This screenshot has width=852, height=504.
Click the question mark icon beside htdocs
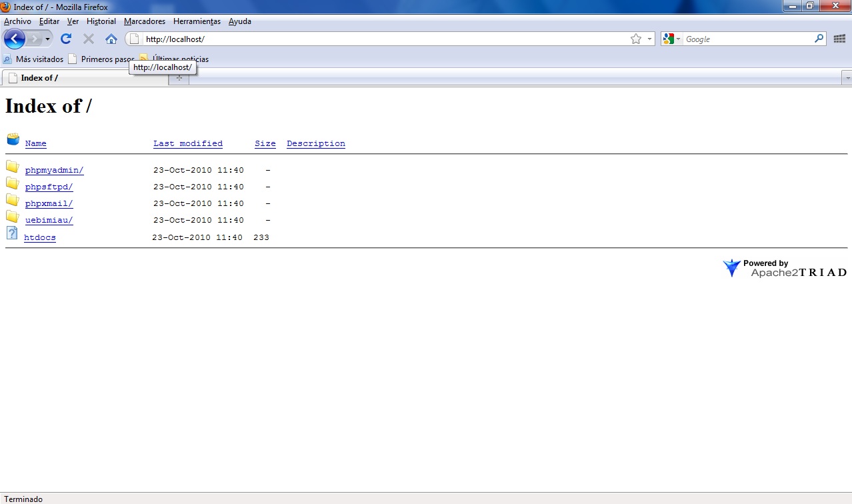(x=11, y=233)
